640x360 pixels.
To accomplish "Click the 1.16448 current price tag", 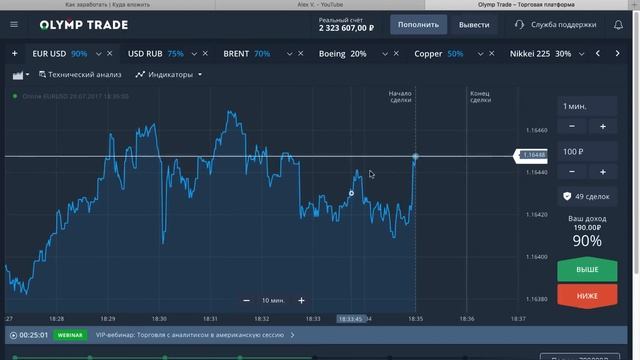I will tap(531, 156).
